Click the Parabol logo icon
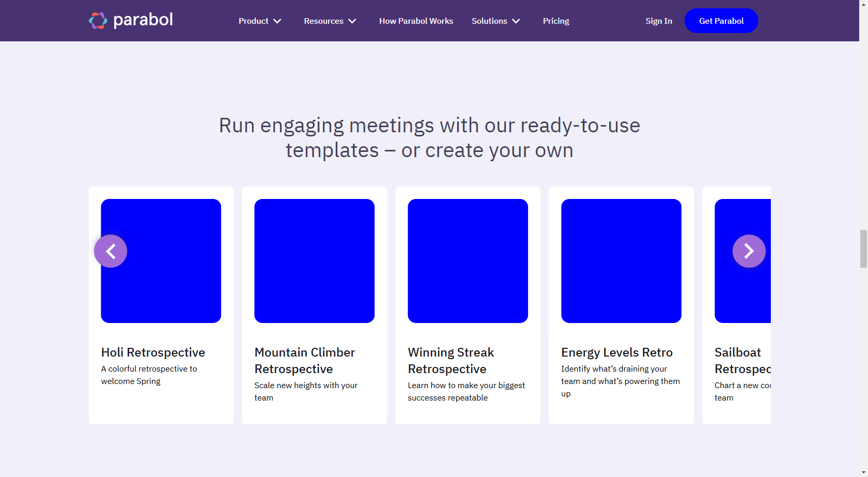The height and width of the screenshot is (477, 868). click(x=98, y=21)
